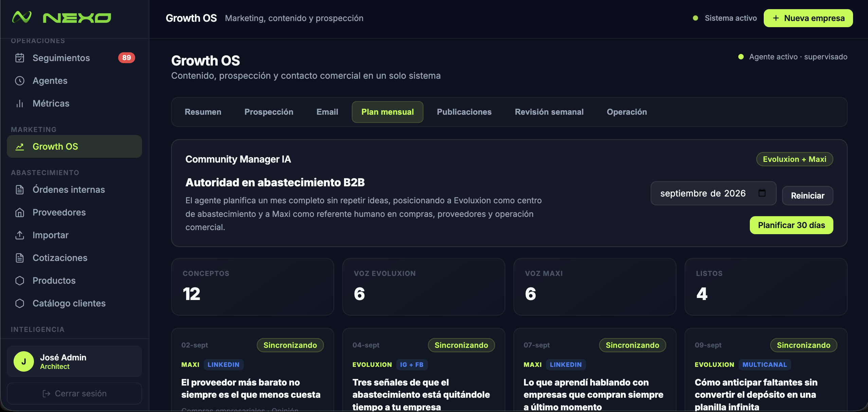Click the Reiniciar button

point(808,195)
